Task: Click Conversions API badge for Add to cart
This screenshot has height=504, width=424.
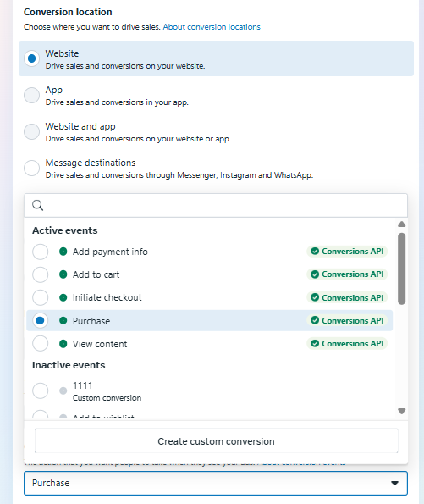Action: tap(347, 274)
